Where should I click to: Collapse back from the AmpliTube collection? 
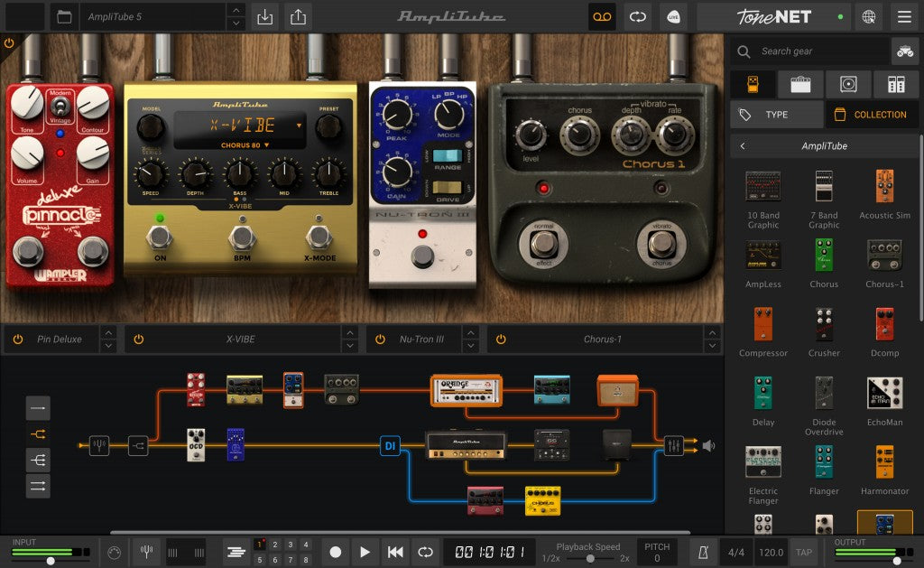tap(743, 145)
